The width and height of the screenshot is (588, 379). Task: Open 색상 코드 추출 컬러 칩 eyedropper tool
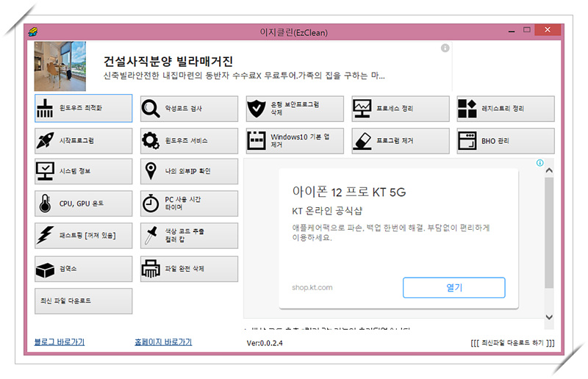[189, 236]
